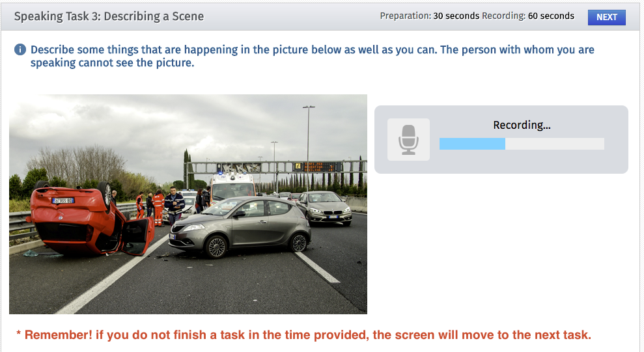Click the filled part of recording progress bar
Image resolution: width=644 pixels, height=352 pixels.
tap(472, 144)
